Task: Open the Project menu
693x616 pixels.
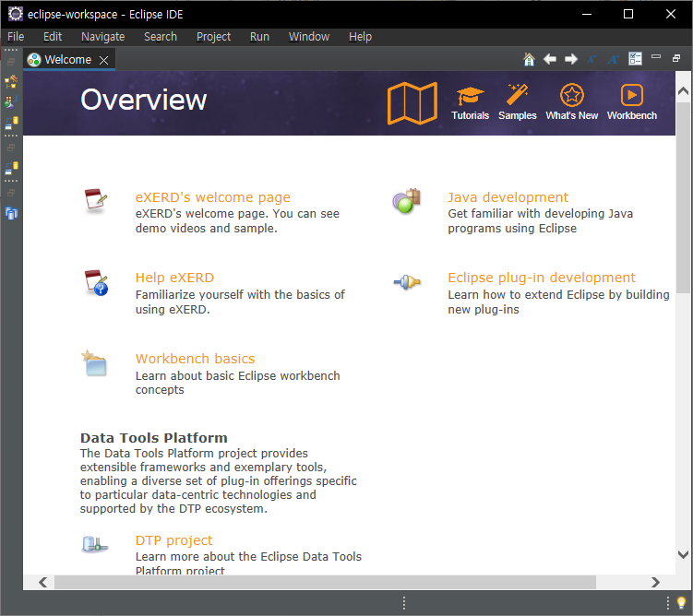Action: point(213,37)
